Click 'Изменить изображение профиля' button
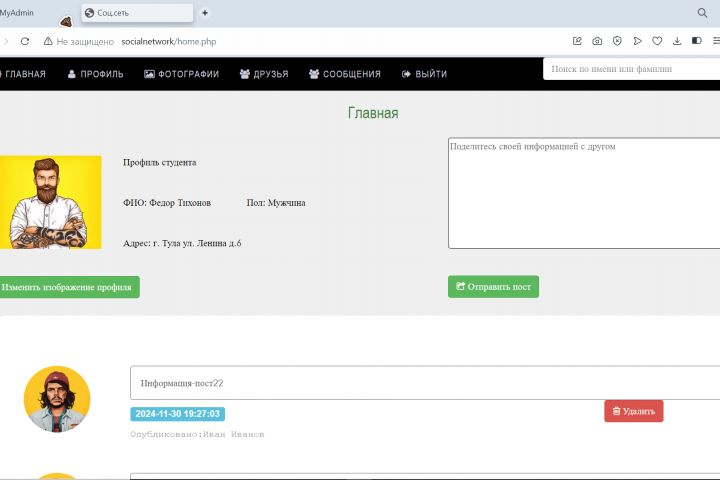720x480 pixels. point(69,287)
